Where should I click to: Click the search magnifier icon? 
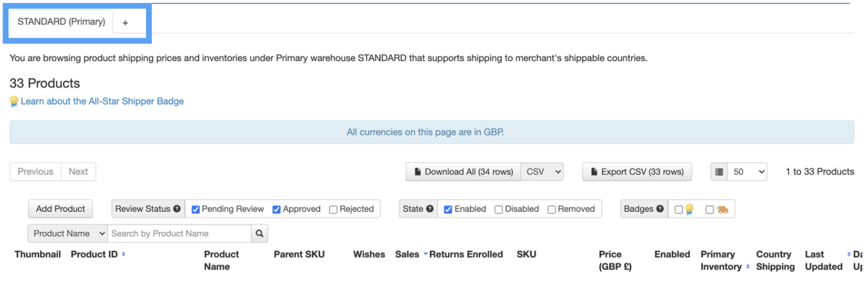point(260,234)
